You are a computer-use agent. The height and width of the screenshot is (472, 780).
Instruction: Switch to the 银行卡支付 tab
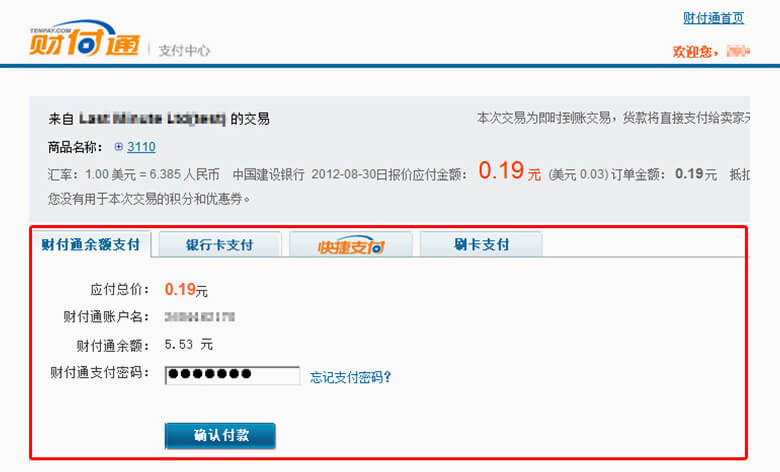(219, 244)
